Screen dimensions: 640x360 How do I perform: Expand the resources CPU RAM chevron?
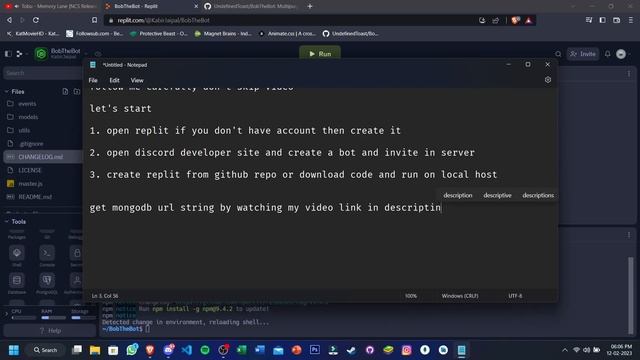(x=6, y=313)
